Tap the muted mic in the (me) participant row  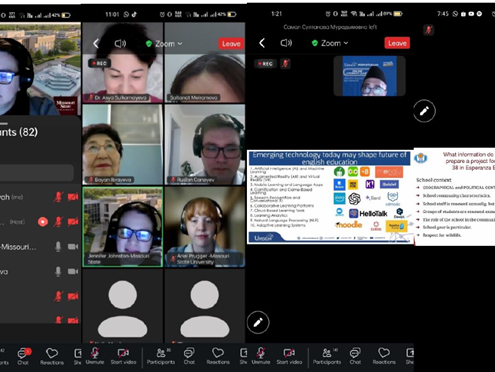tap(58, 197)
